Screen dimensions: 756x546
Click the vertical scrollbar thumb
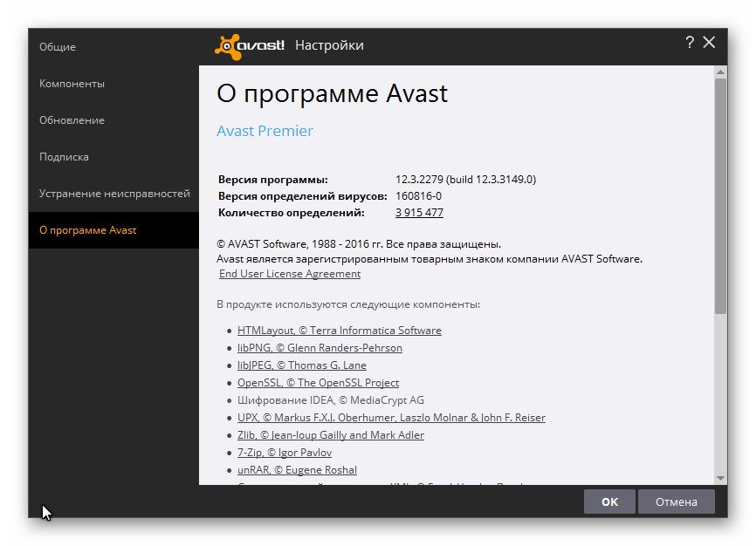click(720, 196)
